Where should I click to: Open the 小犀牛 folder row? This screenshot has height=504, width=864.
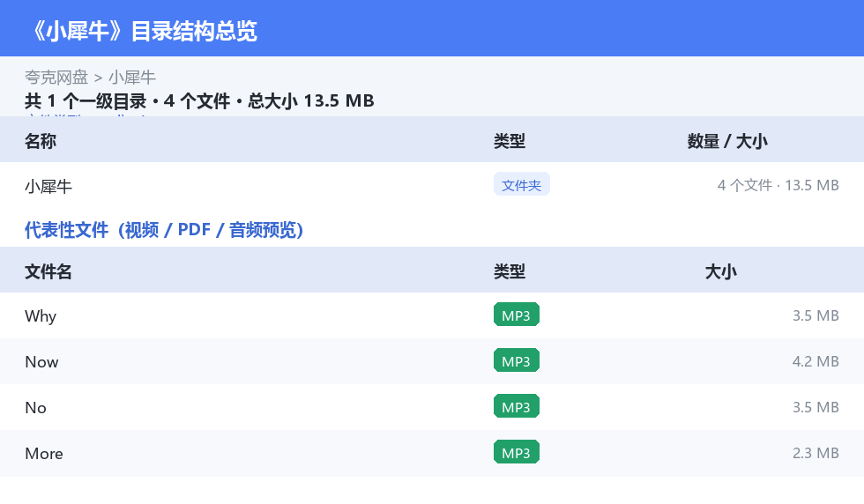(x=432, y=185)
